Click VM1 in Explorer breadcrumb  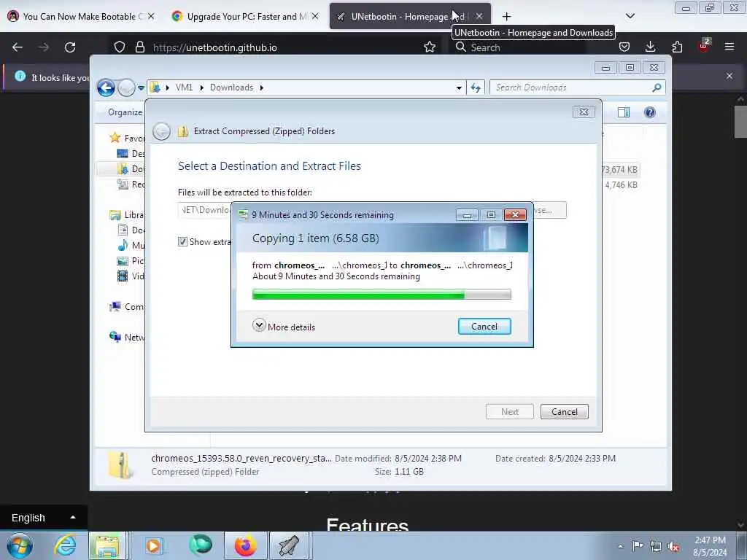point(185,87)
